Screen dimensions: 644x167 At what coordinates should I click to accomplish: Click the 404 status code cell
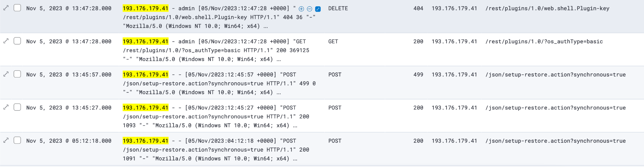pyautogui.click(x=418, y=8)
